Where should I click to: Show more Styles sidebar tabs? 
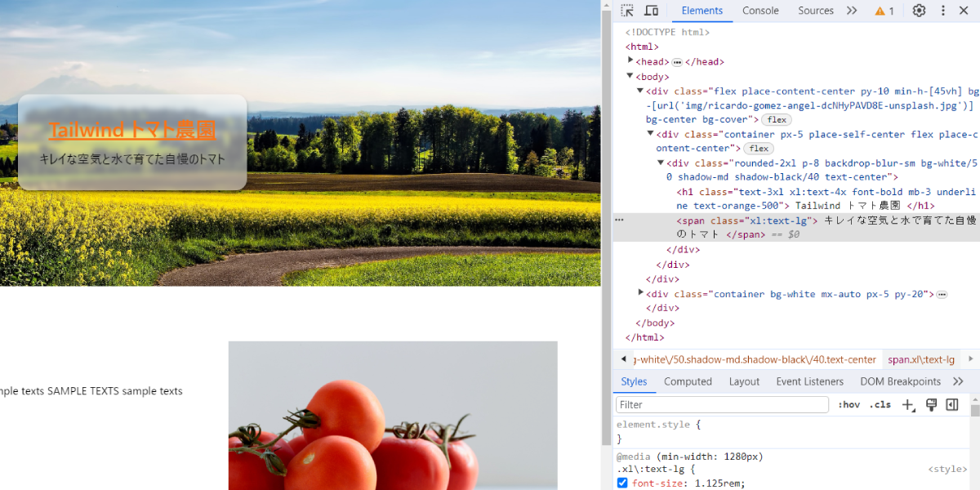(x=958, y=381)
